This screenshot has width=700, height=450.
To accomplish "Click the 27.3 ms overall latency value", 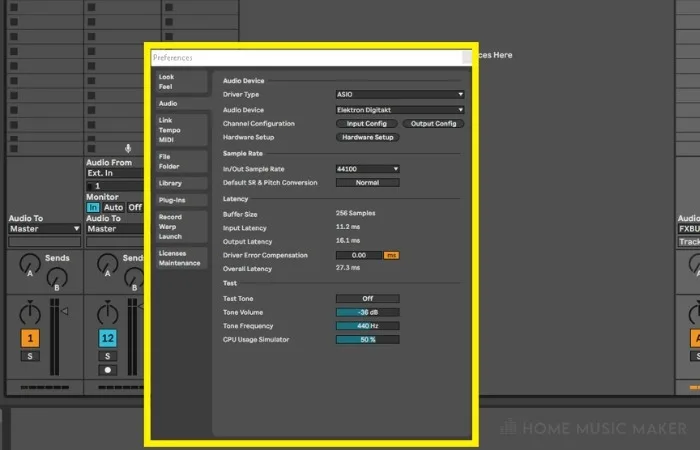I will pyautogui.click(x=348, y=268).
